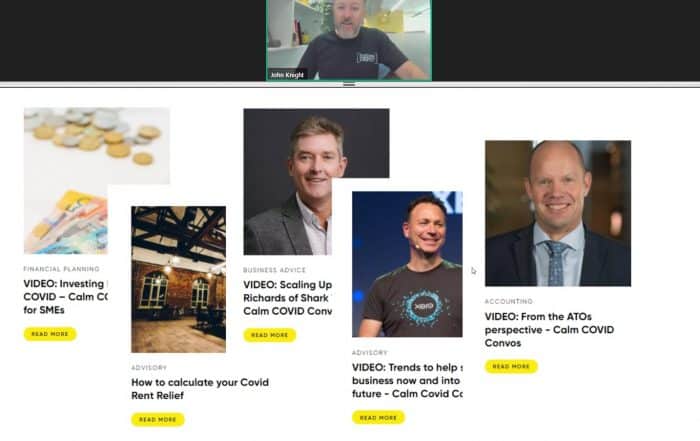Image resolution: width=700 pixels, height=441 pixels.
Task: Select the ACCOUNTING category label
Action: point(508,301)
